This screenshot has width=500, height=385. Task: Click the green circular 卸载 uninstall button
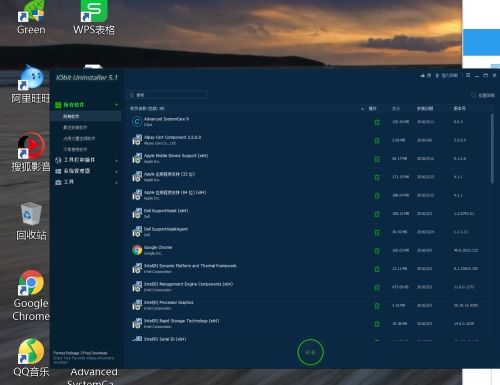click(x=310, y=352)
